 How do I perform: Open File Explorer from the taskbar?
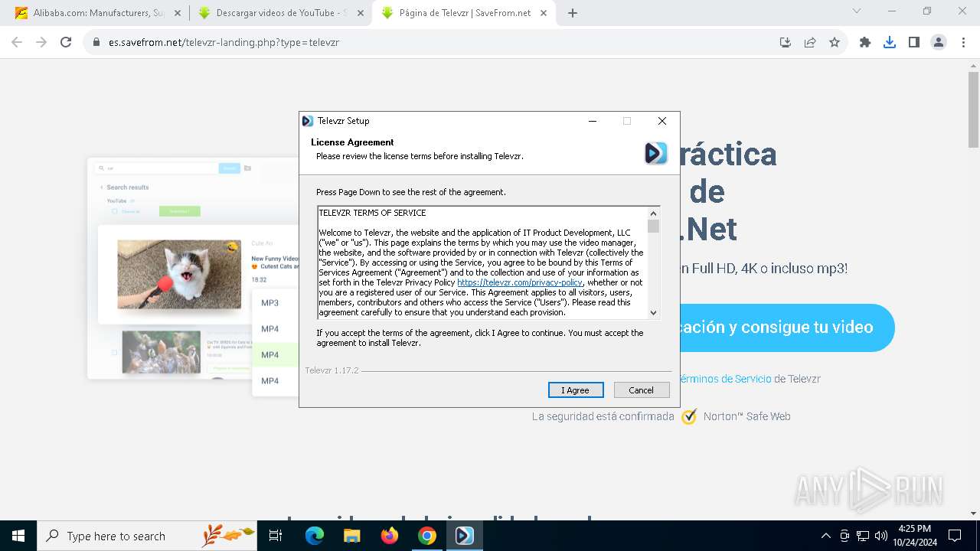pos(351,536)
